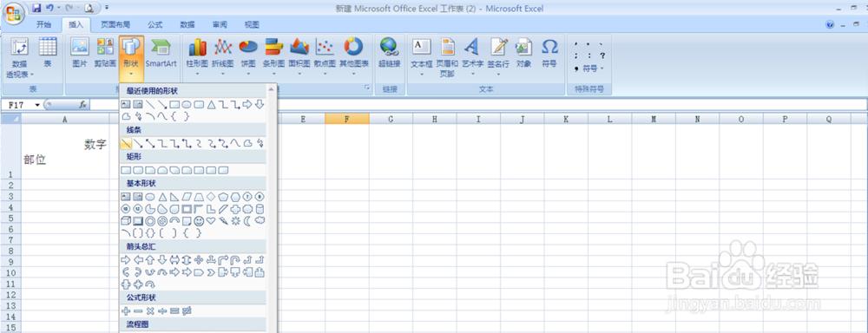Select column header G
The image size is (868, 333).
[x=391, y=119]
